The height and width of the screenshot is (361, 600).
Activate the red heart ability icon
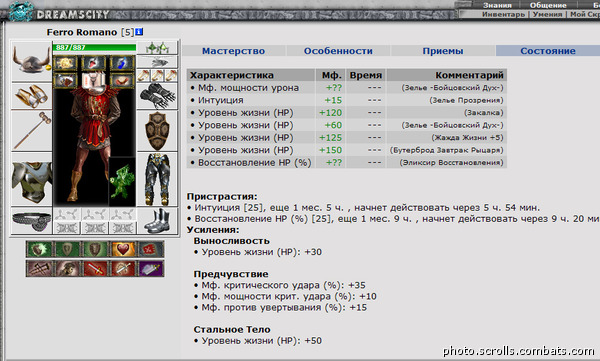click(x=123, y=249)
